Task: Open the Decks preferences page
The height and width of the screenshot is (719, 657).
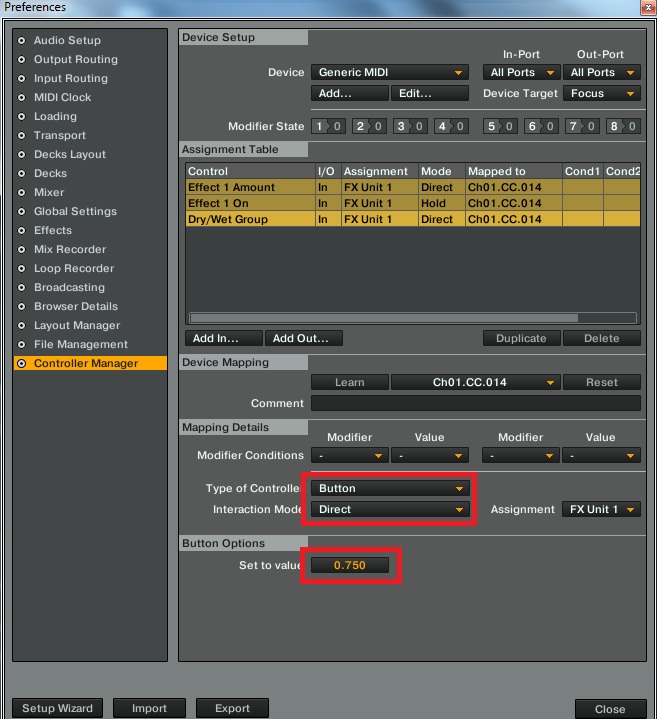Action: click(x=50, y=173)
